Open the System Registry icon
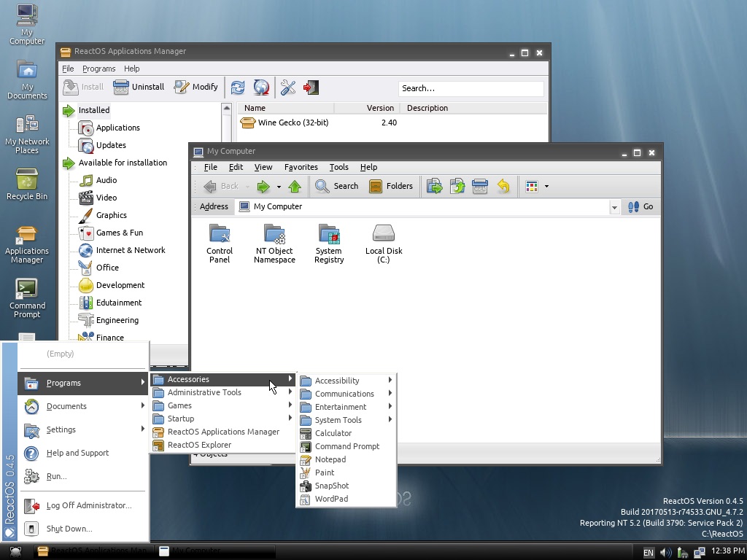This screenshot has width=747, height=560. click(328, 237)
